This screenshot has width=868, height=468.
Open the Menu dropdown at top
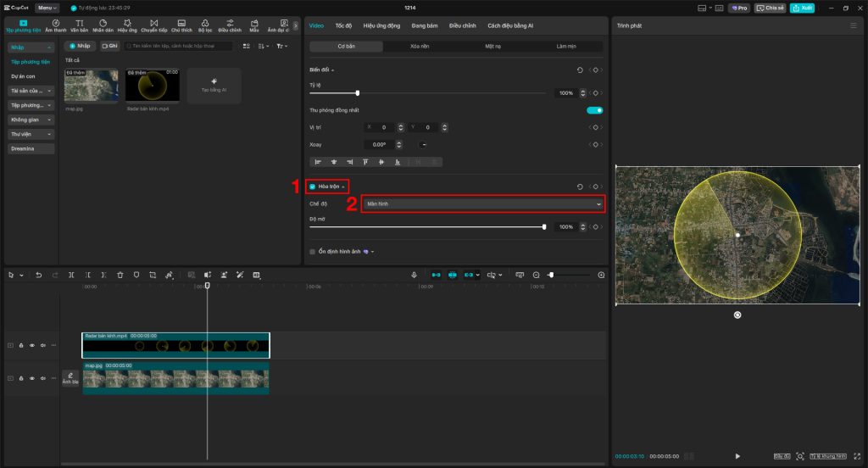[x=47, y=8]
